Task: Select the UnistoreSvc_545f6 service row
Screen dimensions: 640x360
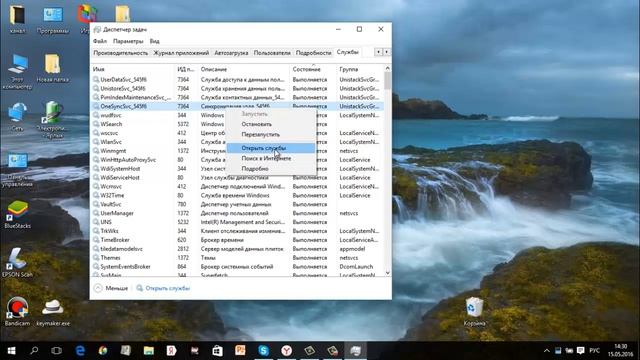Action: (x=237, y=89)
